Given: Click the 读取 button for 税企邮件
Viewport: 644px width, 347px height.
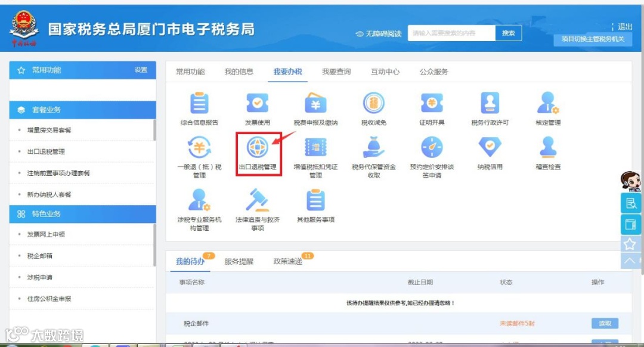Looking at the screenshot, I should [605, 323].
